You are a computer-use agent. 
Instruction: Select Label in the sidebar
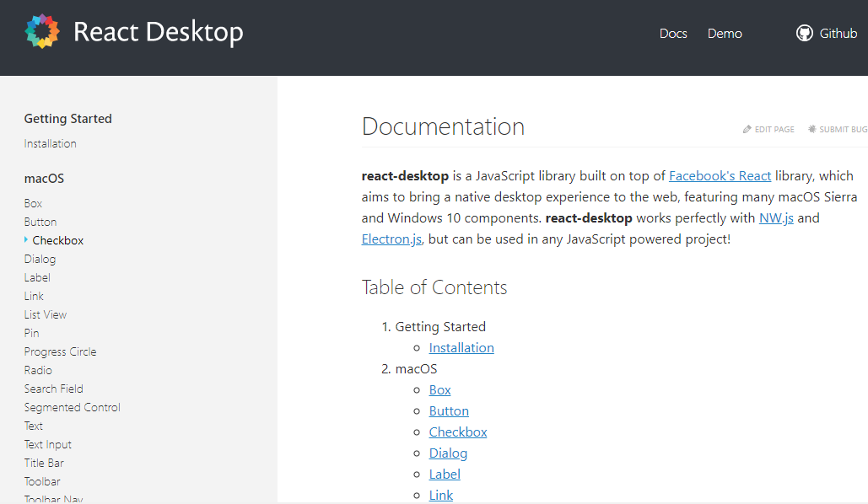point(37,278)
